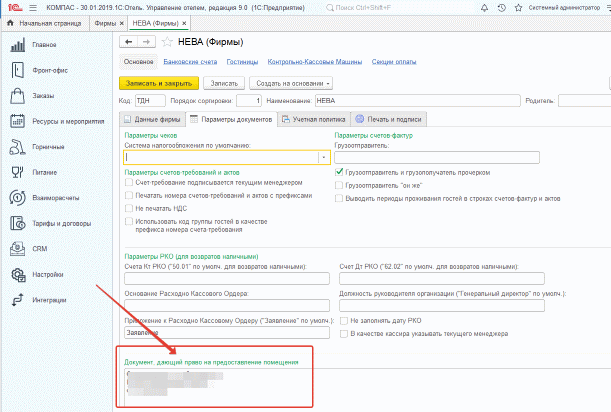The image size is (611, 412).
Task: Toggle Грузоотправитель "он же" checkbox
Action: pos(339,185)
